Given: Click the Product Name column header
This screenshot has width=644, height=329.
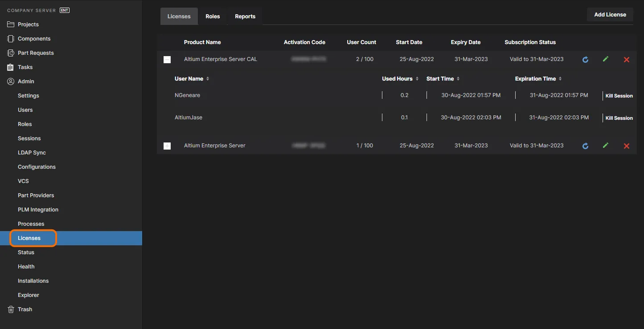Looking at the screenshot, I should click(x=202, y=42).
